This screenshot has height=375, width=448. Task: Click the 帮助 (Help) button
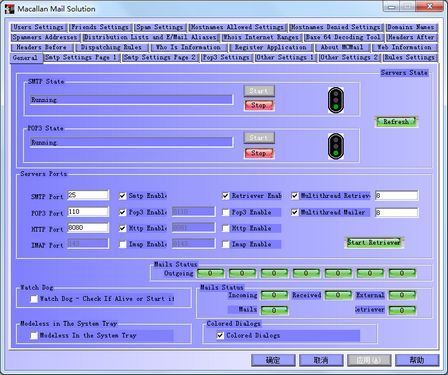coord(417,360)
